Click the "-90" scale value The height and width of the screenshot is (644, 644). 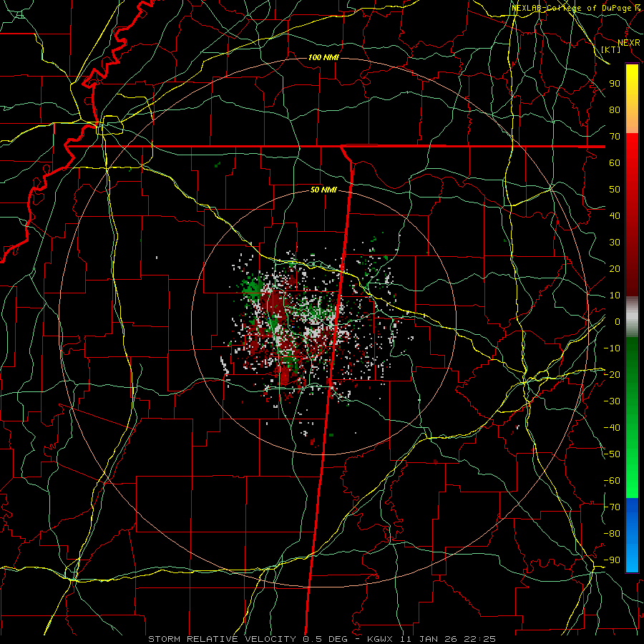(x=612, y=560)
